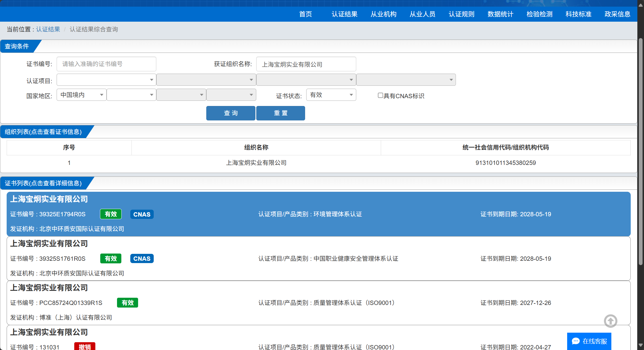The width and height of the screenshot is (644, 350).
Task: Open the 中国境内 country dropdown
Action: click(x=81, y=95)
